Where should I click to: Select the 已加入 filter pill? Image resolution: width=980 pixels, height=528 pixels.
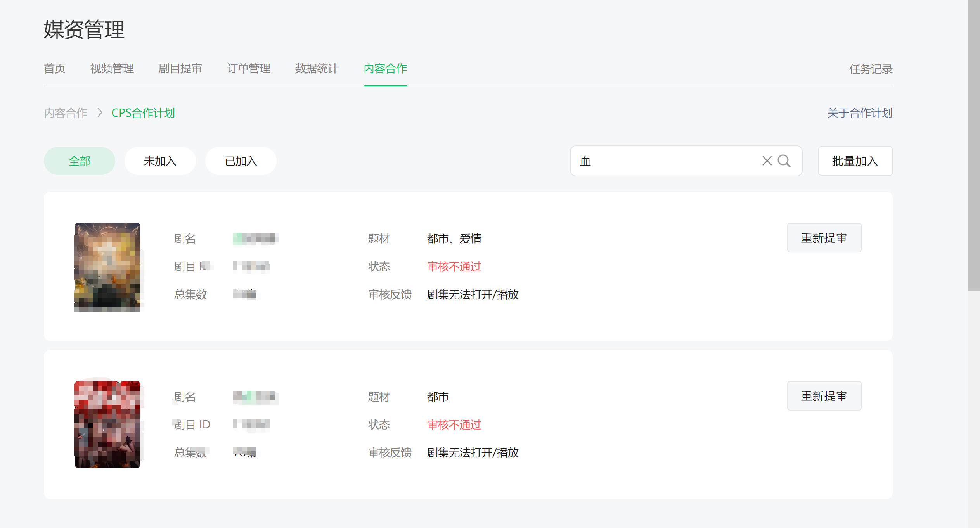pos(241,161)
